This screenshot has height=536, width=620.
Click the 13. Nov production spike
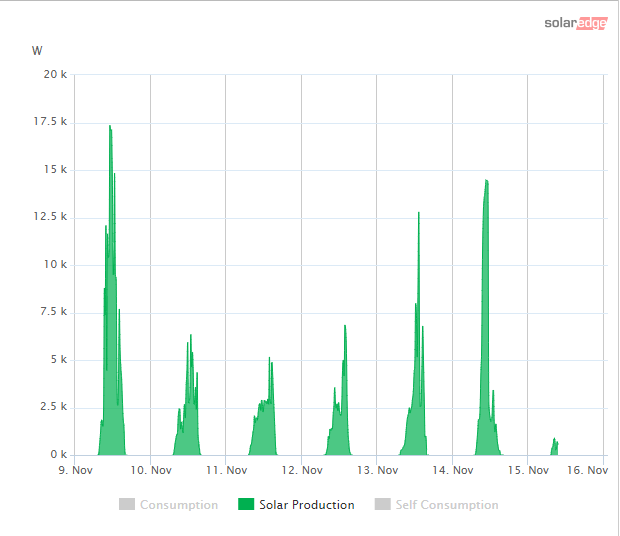coord(419,214)
